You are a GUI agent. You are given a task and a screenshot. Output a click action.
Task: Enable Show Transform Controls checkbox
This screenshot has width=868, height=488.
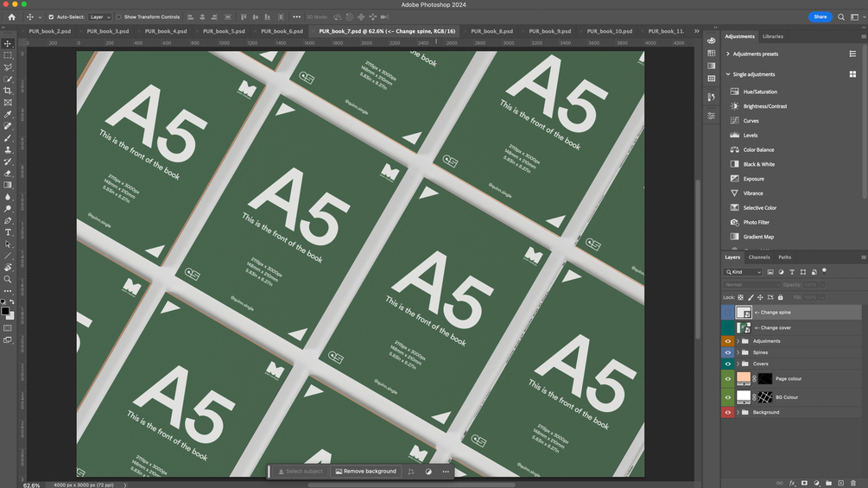[x=118, y=17]
